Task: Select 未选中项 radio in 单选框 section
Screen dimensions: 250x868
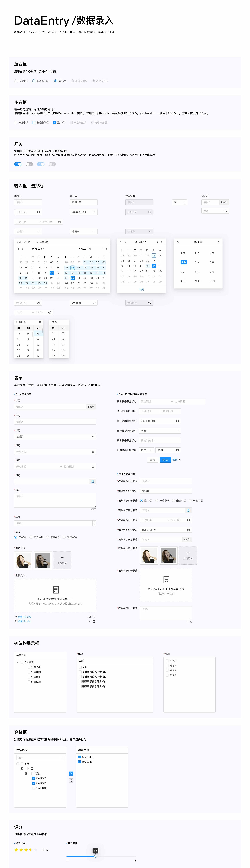Action: point(15,81)
